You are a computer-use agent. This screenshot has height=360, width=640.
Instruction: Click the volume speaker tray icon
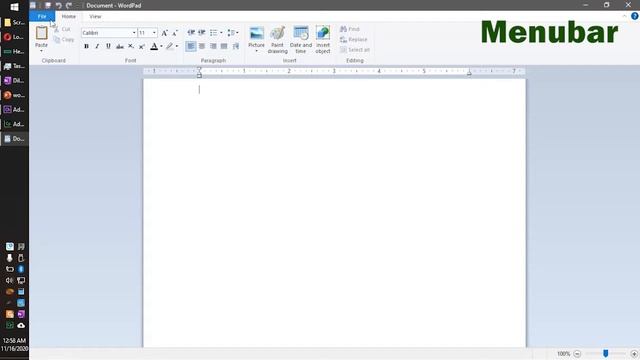pos(9,280)
